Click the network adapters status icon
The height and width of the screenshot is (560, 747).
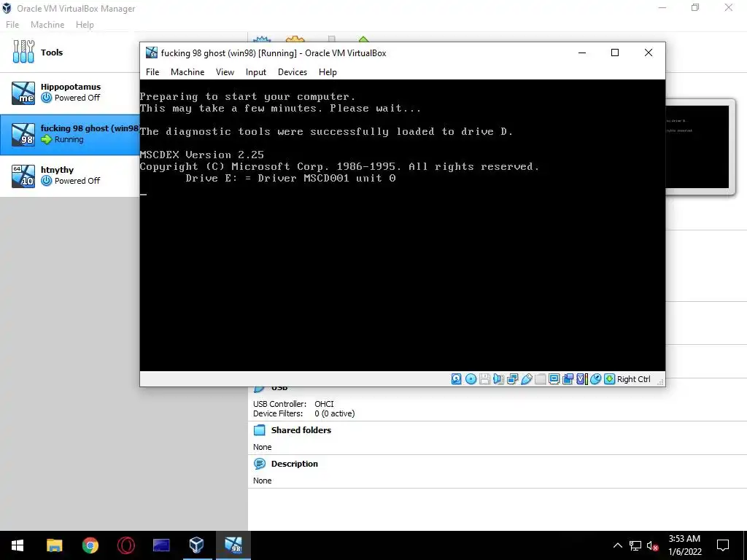tap(512, 379)
